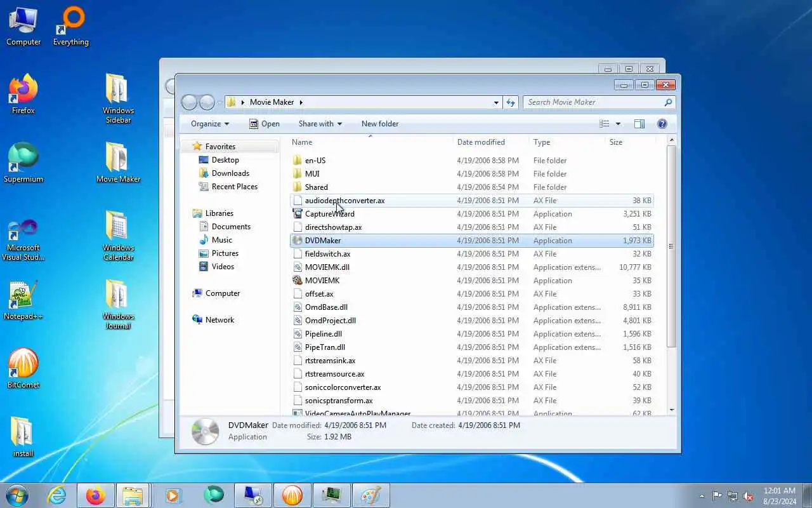Open BitComet desktop shortcut
The width and height of the screenshot is (812, 508).
click(x=23, y=370)
